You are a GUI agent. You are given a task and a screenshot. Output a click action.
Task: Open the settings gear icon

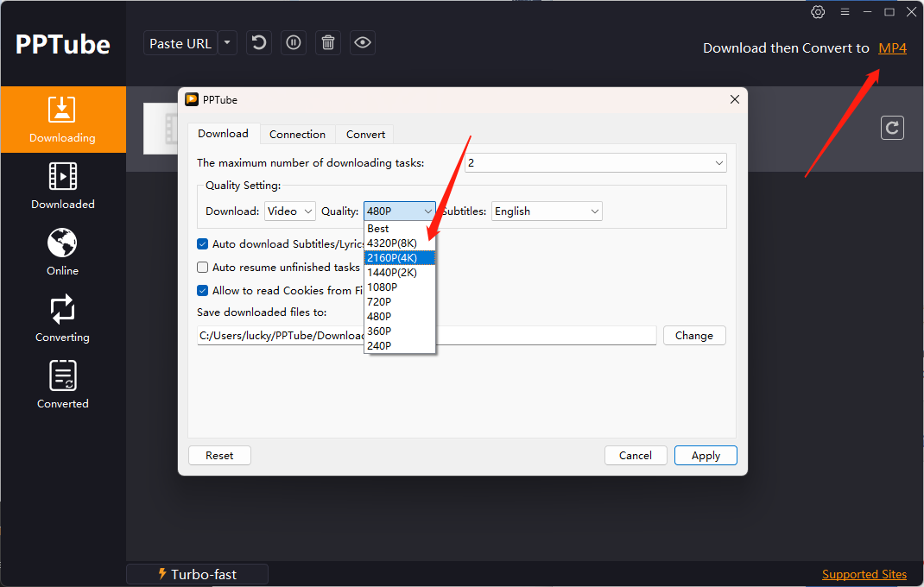point(818,12)
